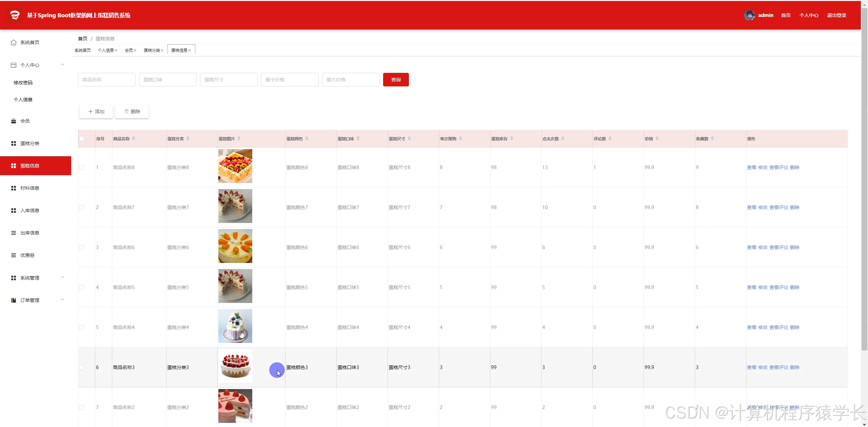The image size is (868, 427).
Task: Click the 蛋糕分类 grid icon
Action: click(14, 143)
